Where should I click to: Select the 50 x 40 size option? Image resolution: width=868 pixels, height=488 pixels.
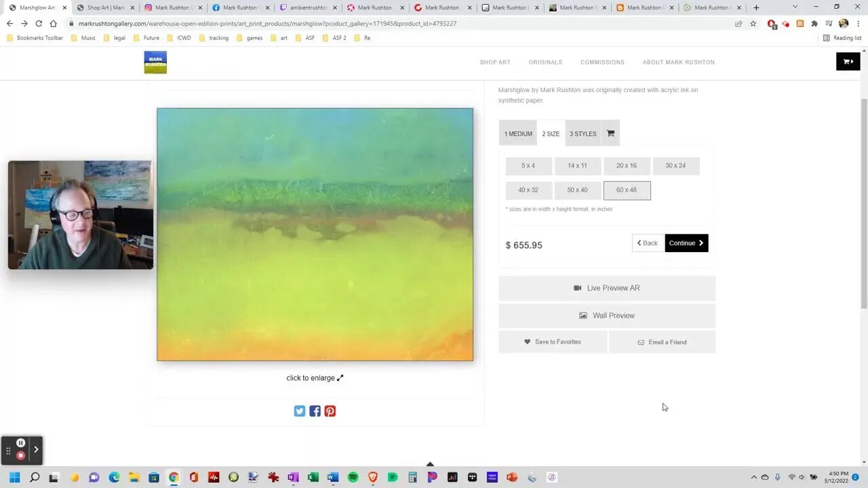[x=578, y=190]
